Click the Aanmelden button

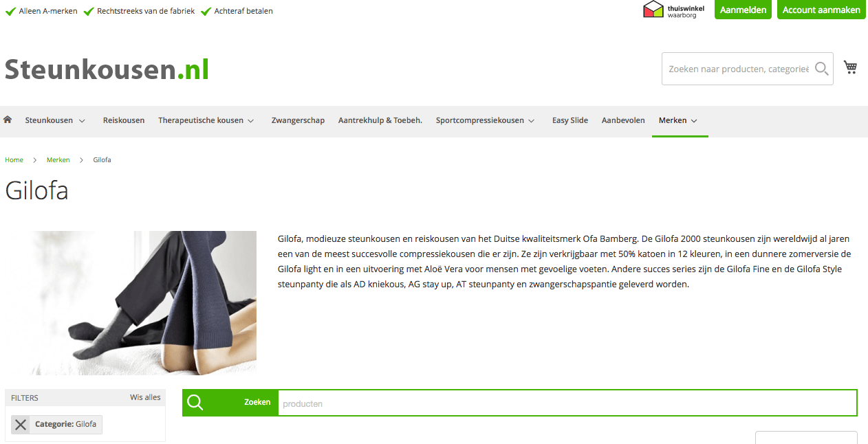coord(743,10)
